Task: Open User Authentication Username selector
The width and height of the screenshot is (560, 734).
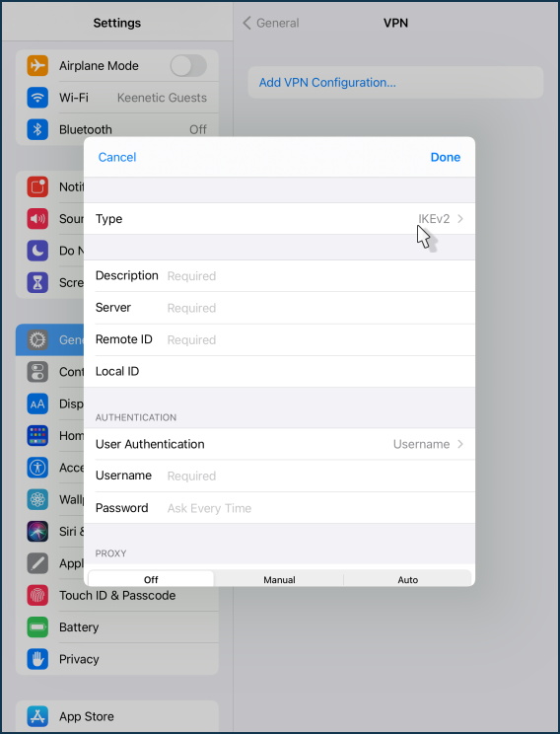Action: [x=279, y=444]
